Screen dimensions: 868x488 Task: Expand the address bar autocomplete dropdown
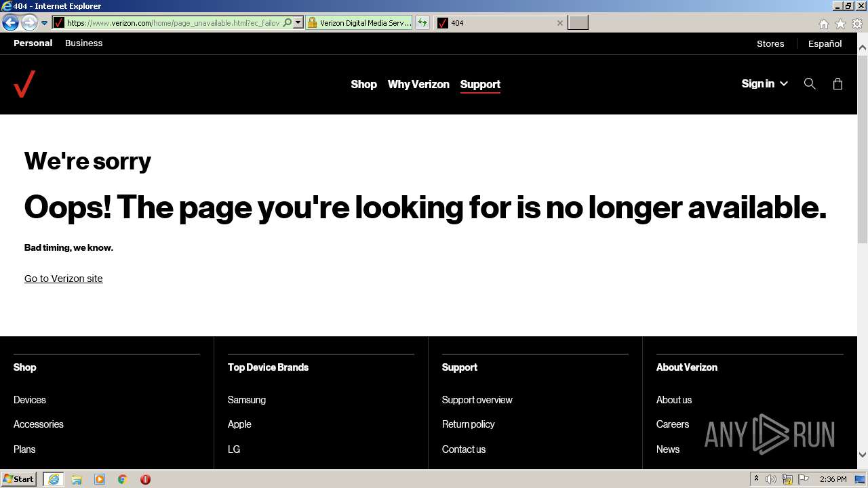(298, 22)
